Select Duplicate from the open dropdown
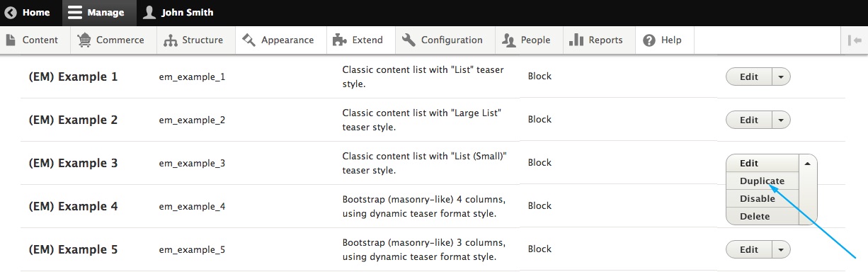The width and height of the screenshot is (868, 272). point(762,181)
